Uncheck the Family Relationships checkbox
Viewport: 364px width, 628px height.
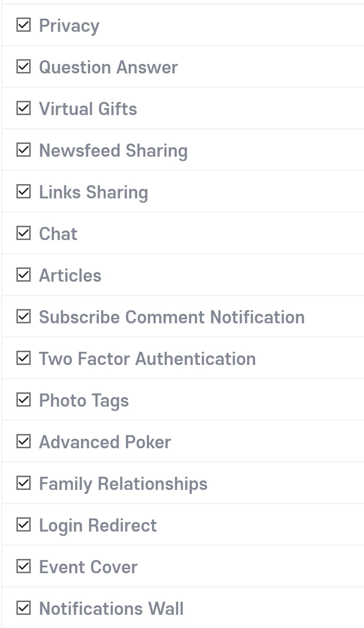point(23,483)
